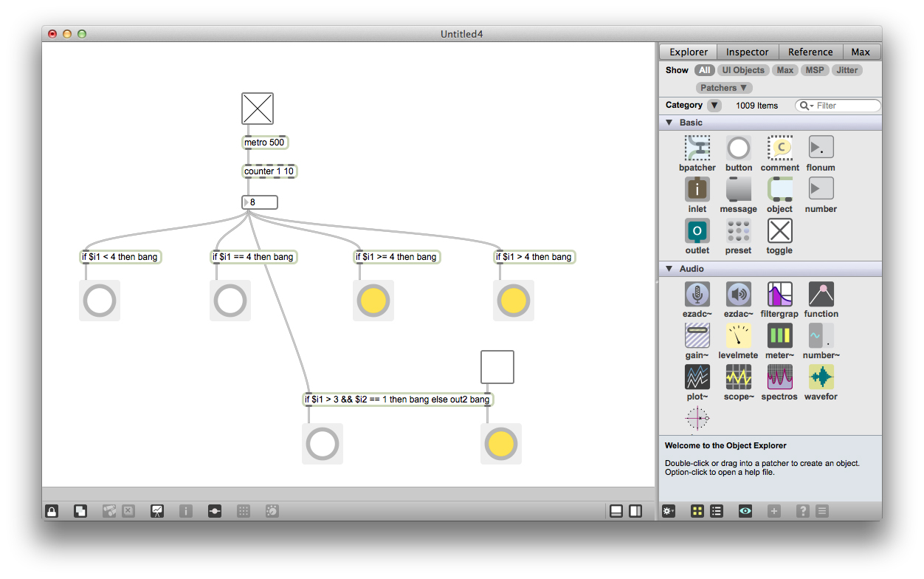Select the preset object icon
The height and width of the screenshot is (579, 924).
(739, 230)
